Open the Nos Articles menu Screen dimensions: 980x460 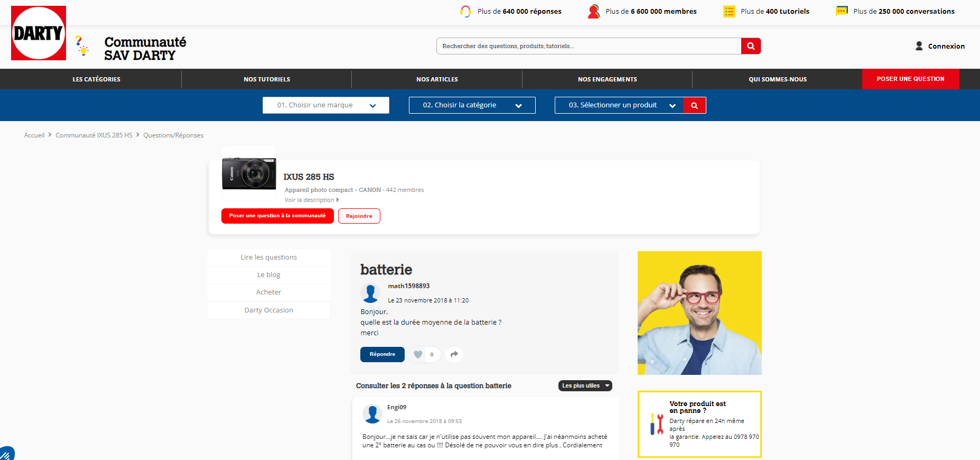[437, 79]
